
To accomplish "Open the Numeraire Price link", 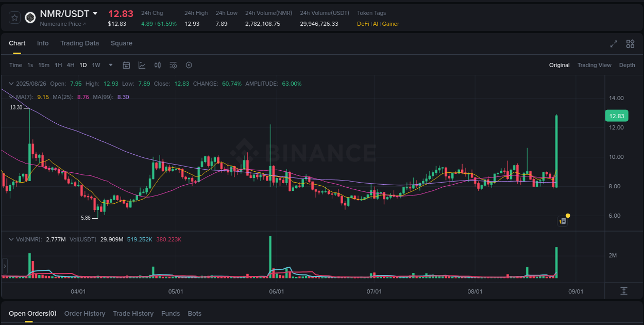I will tap(62, 24).
